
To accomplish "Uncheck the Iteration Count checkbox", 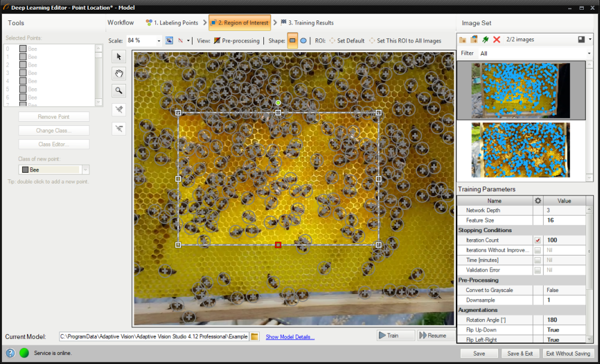I will click(538, 240).
